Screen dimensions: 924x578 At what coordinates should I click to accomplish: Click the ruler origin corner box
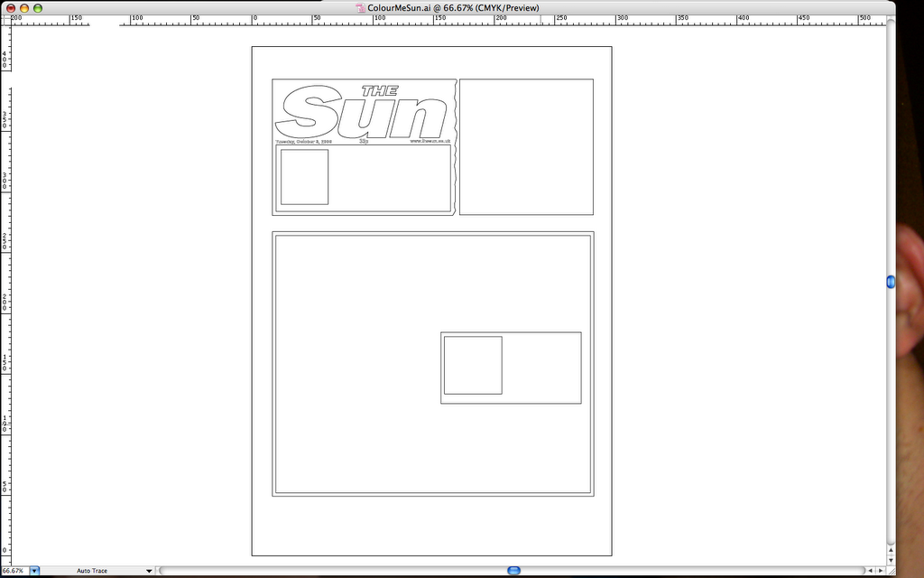[x=5, y=20]
